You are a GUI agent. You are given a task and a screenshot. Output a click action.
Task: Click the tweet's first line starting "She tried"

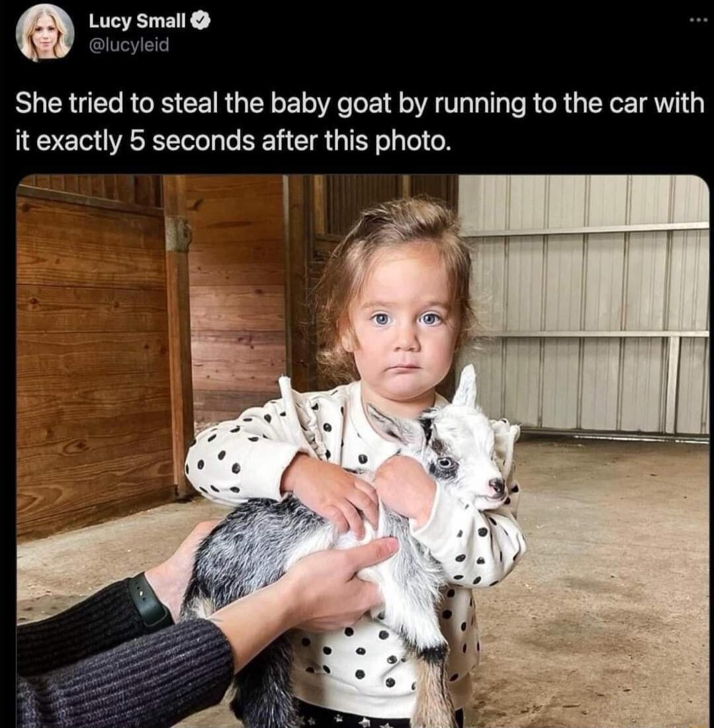coord(360,103)
